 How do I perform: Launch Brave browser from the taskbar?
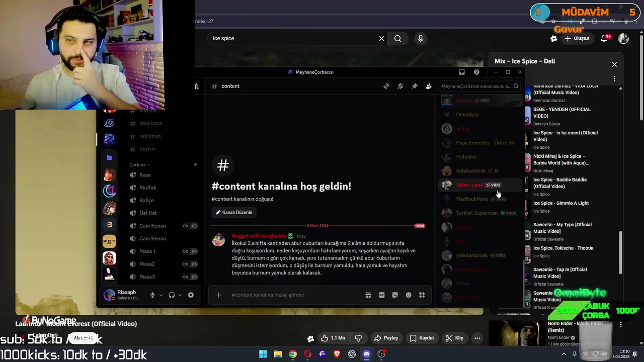tap(337, 354)
